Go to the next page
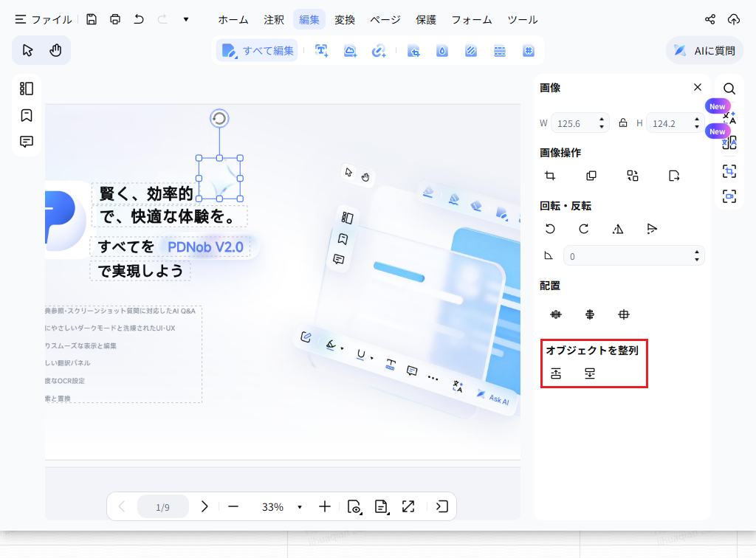Image resolution: width=756 pixels, height=558 pixels. [205, 506]
